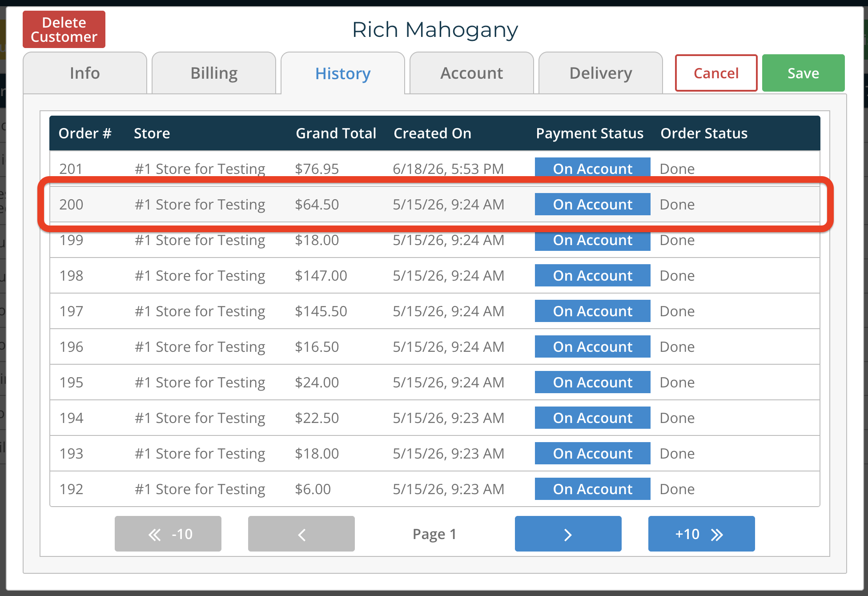Open order 197 totaling $145.50

pyautogui.click(x=435, y=311)
